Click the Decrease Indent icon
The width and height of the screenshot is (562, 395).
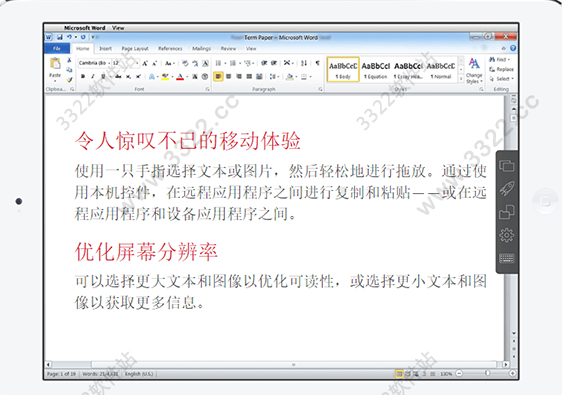(x=264, y=63)
